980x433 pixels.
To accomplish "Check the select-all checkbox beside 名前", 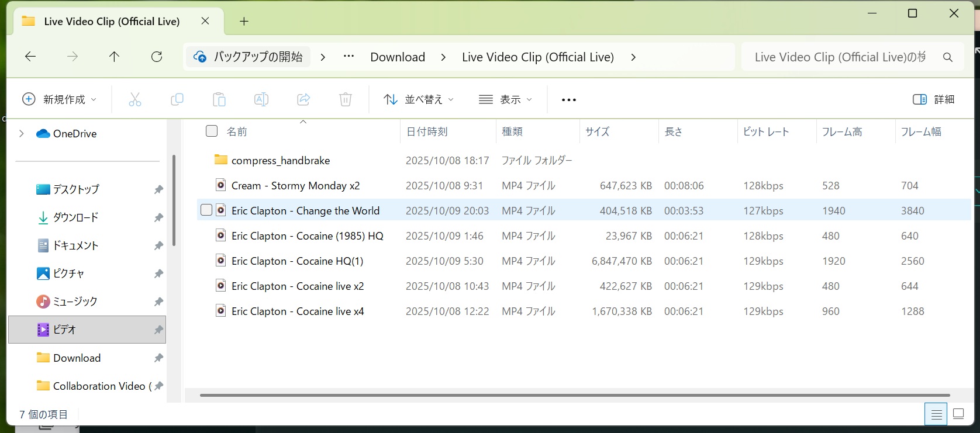I will click(212, 131).
